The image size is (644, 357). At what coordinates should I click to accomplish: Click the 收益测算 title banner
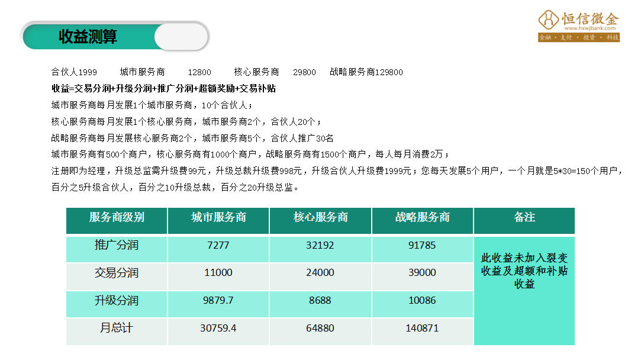click(x=115, y=36)
